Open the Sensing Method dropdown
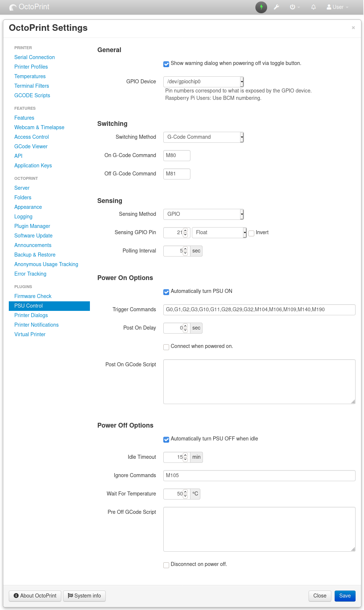This screenshot has height=610, width=364. (x=203, y=214)
